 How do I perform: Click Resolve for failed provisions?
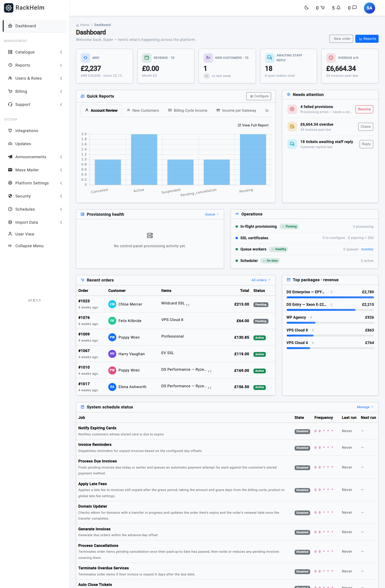[364, 109]
